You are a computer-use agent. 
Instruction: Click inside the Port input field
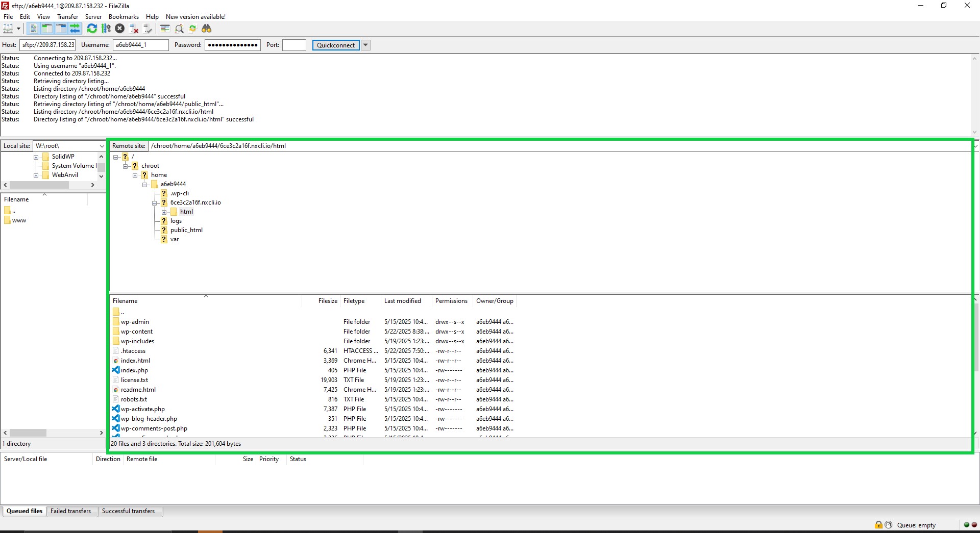pos(294,45)
